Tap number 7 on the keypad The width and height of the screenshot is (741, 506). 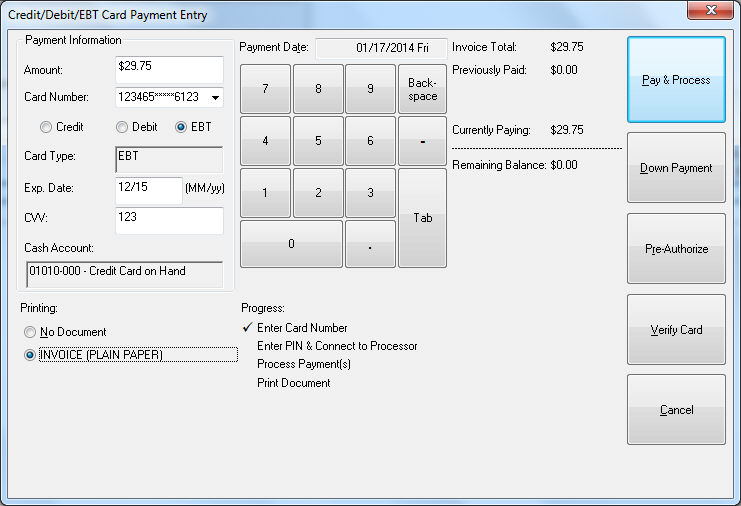[x=265, y=89]
